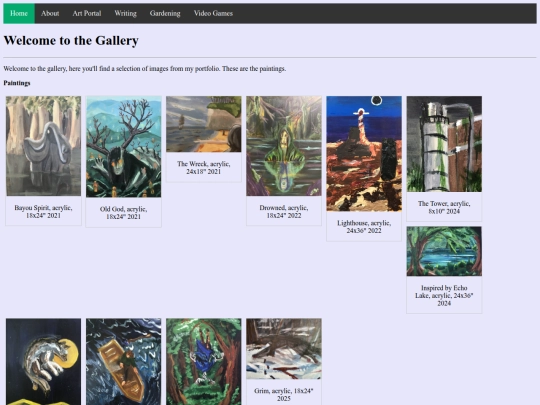
Task: View the Grim snowy painting thumbnail
Action: tap(284, 349)
